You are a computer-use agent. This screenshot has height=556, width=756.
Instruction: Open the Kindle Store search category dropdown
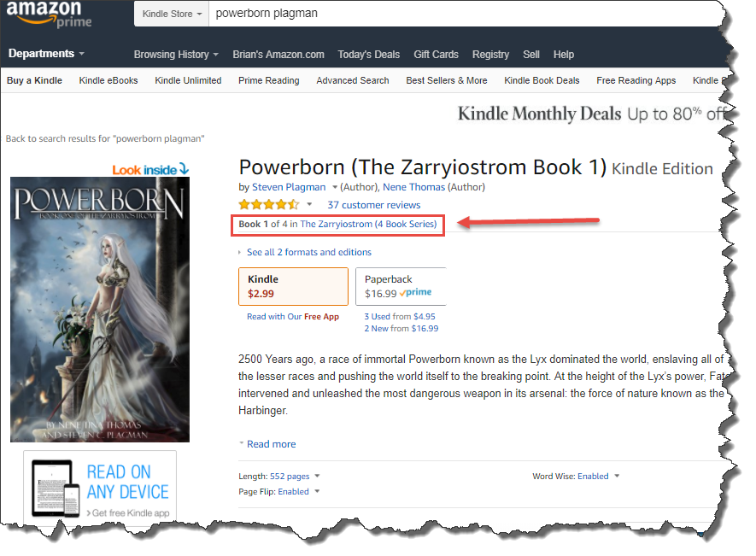172,14
